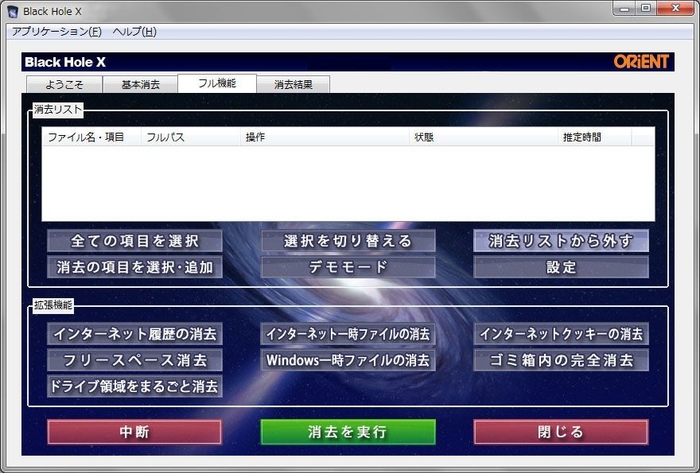Click the green 消去を実行 button
700x473 pixels.
click(x=348, y=432)
